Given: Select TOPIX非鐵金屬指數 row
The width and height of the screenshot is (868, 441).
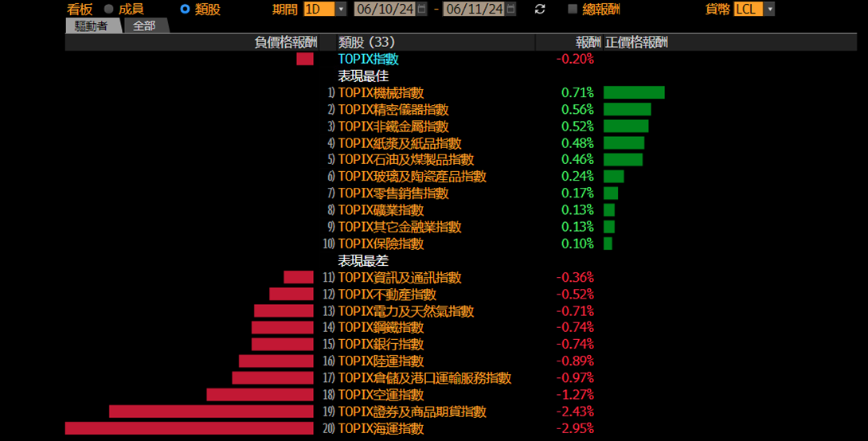Looking at the screenshot, I should [393, 126].
